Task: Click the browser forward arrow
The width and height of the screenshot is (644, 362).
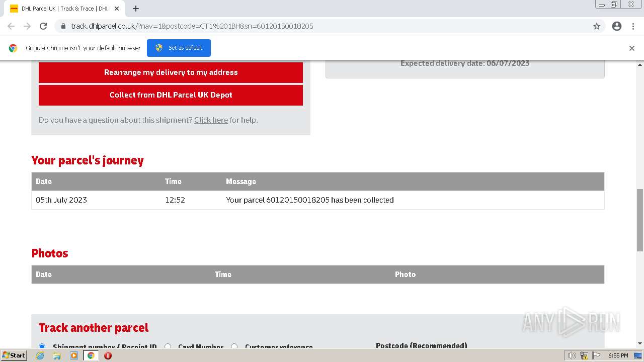Action: [27, 26]
